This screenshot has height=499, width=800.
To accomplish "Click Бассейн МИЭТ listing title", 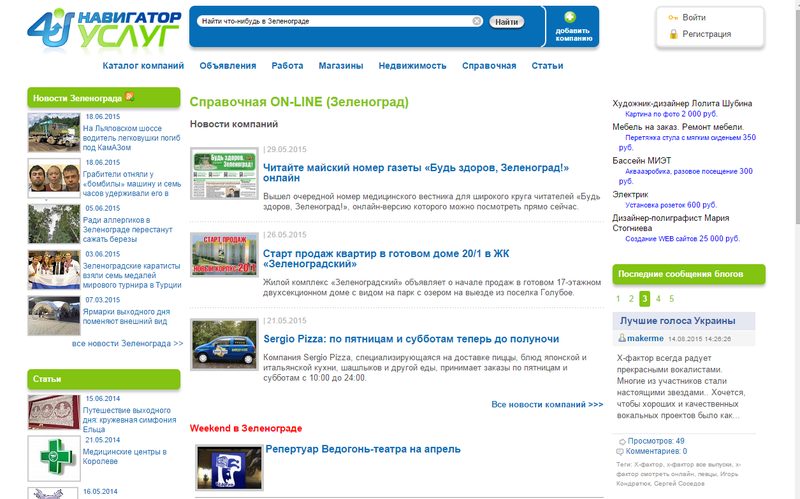I will coord(642,160).
